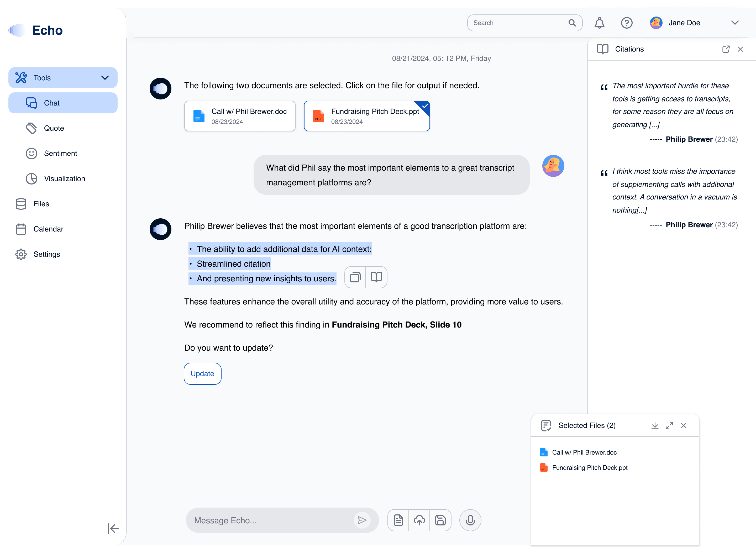Copy the highlighted bullet text
The image size is (756, 548).
tap(355, 277)
